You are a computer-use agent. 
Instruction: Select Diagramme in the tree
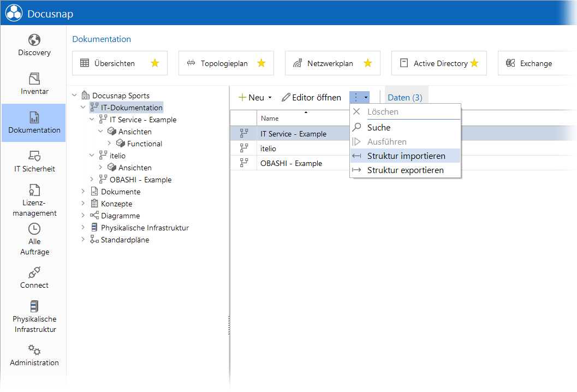coord(120,216)
